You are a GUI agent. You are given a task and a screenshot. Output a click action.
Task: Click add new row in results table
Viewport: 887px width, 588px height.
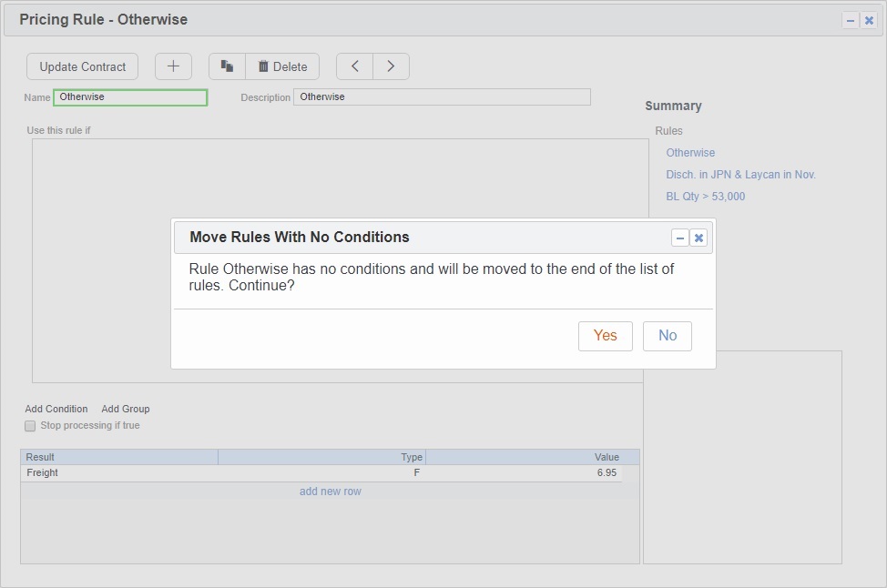click(x=330, y=490)
